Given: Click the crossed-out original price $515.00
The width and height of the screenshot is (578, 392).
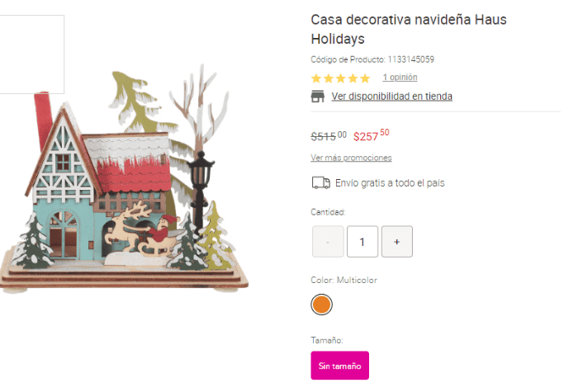Looking at the screenshot, I should tap(329, 136).
